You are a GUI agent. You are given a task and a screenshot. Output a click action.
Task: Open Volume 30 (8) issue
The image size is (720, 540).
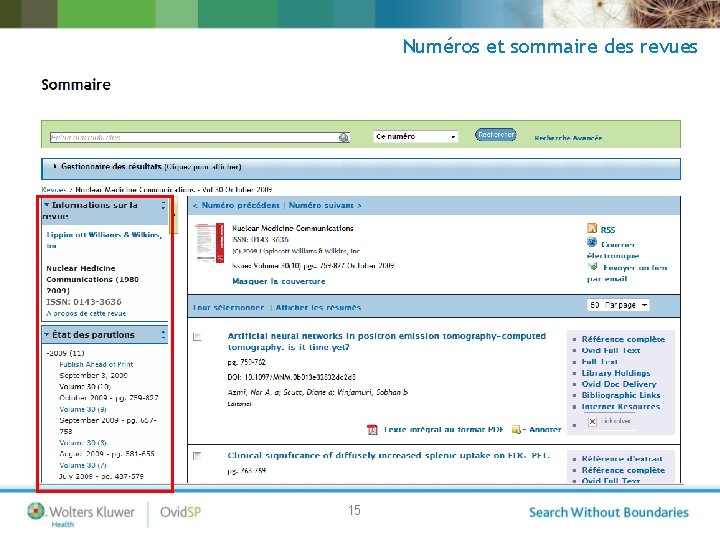tap(83, 443)
